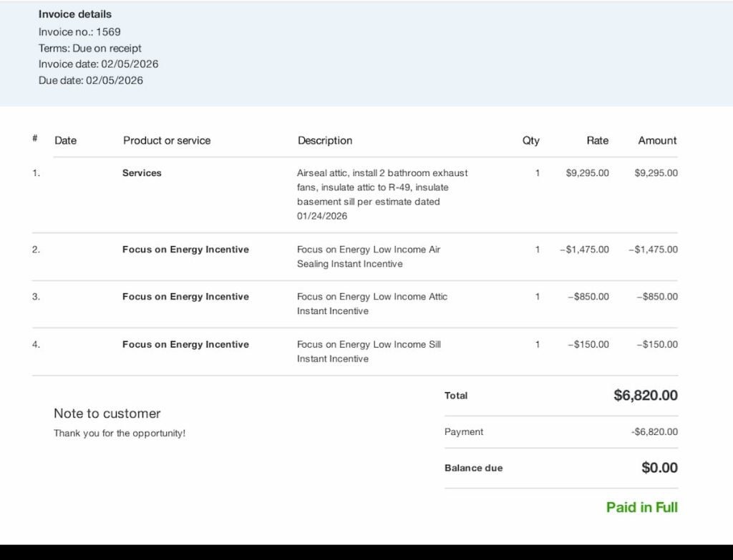Select the Invoice details header
Viewport: 733px width, 560px height.
[74, 14]
